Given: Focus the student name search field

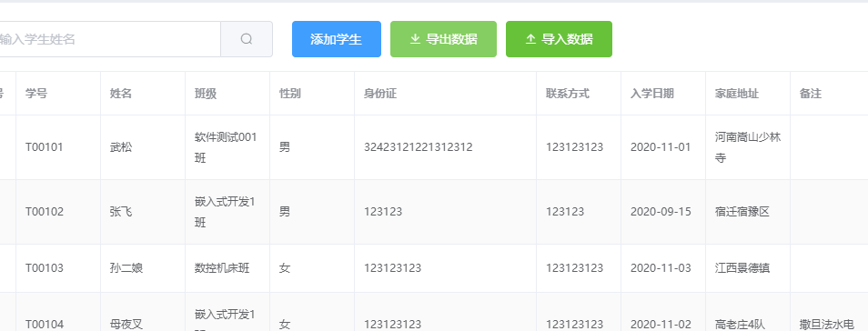Looking at the screenshot, I should click(109, 39).
